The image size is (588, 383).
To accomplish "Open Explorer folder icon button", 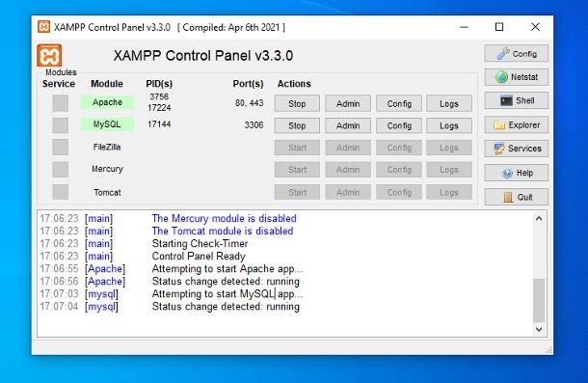I will click(x=516, y=125).
